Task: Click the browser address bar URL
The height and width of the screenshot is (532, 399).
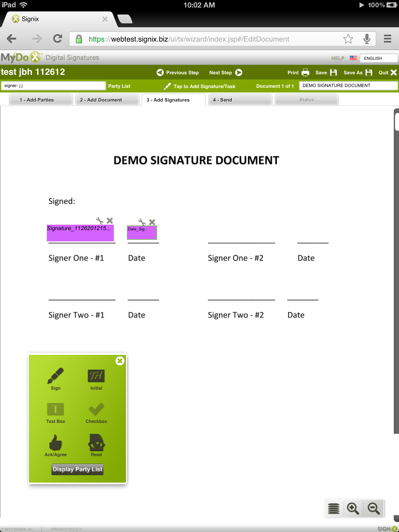Action: (189, 39)
